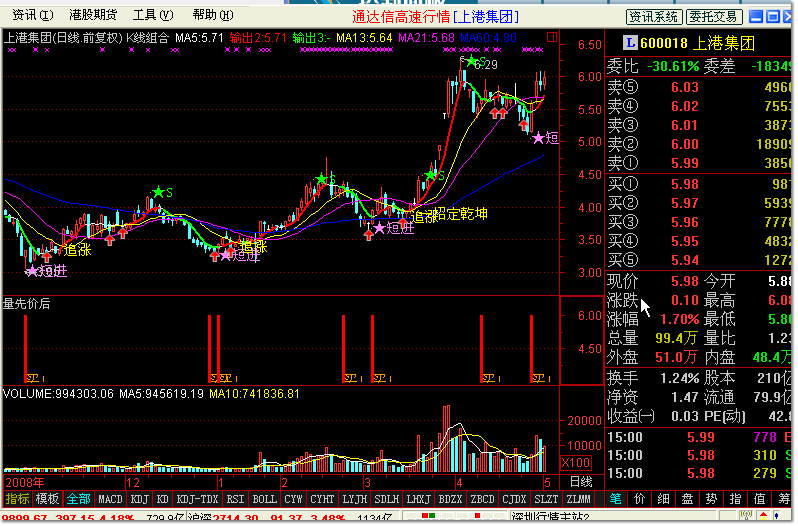Select the 指 tab in quote panel
798x526 pixels.
(735, 499)
